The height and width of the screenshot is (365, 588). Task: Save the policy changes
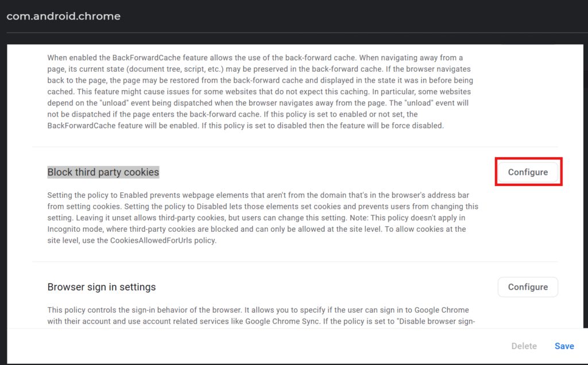click(564, 346)
